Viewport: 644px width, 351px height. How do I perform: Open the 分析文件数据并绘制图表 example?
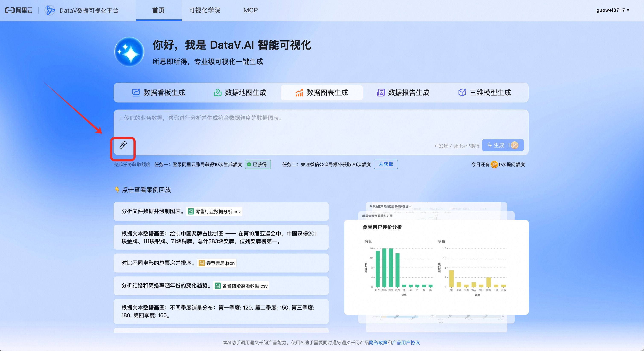tap(221, 211)
